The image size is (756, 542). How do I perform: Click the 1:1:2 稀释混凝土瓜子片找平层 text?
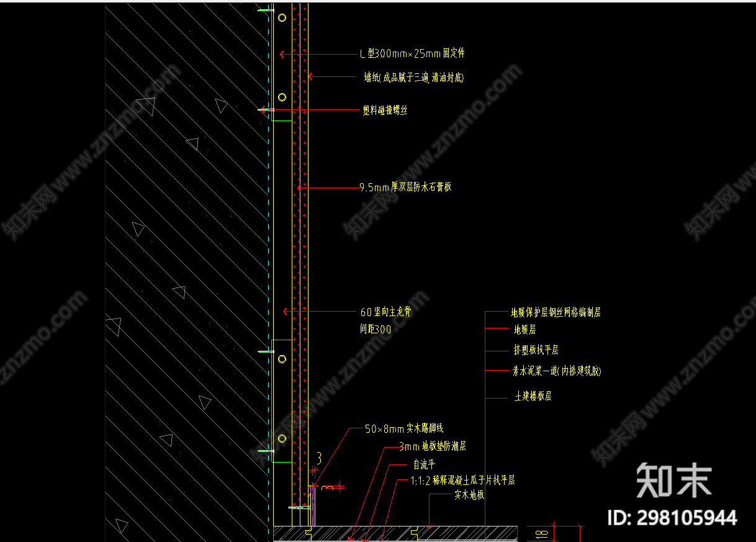tap(462, 480)
